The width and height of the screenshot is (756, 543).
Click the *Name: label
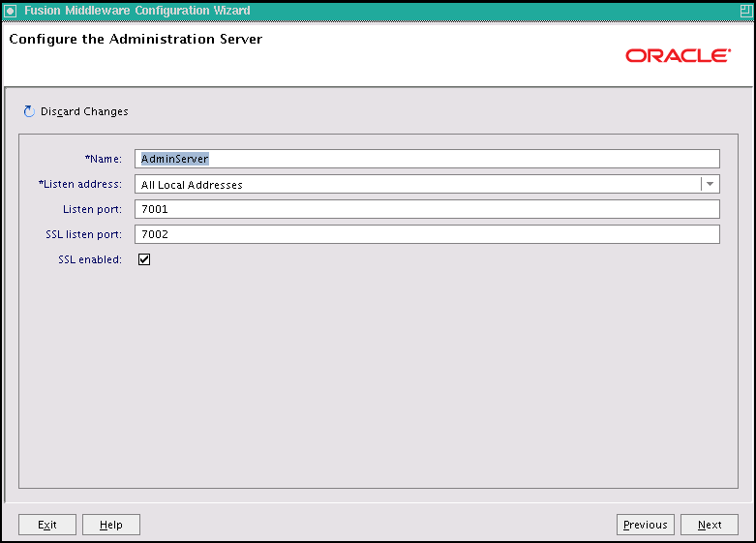point(104,159)
